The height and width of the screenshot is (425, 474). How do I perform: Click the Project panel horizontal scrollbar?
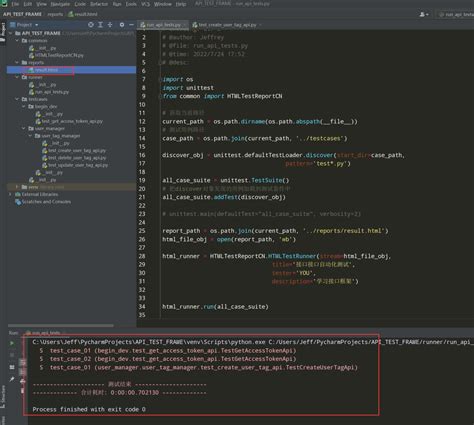click(61, 325)
